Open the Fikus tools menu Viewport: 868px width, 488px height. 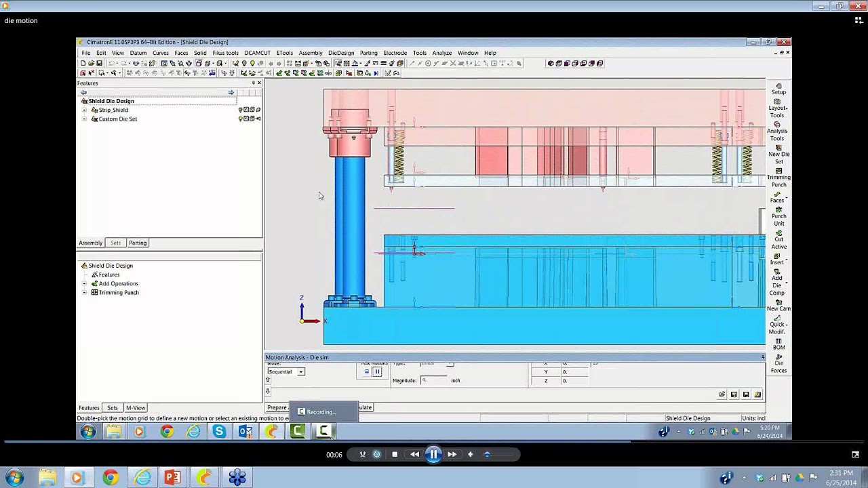click(x=225, y=53)
